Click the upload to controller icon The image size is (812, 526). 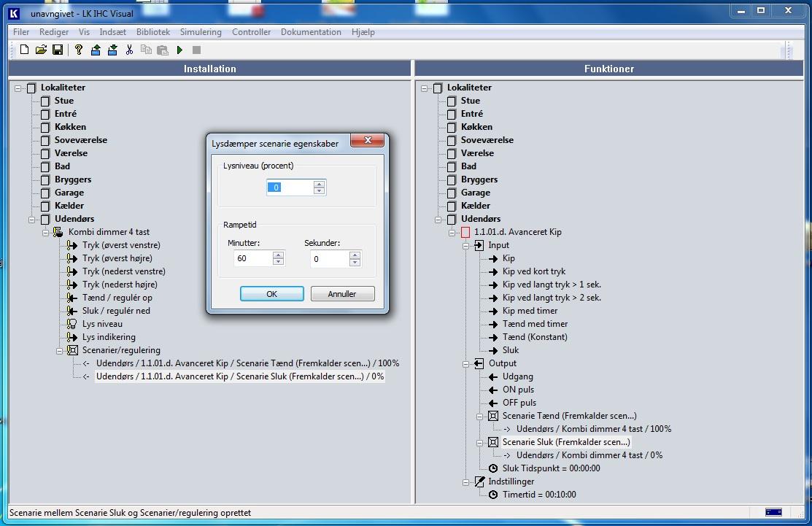[x=96, y=50]
